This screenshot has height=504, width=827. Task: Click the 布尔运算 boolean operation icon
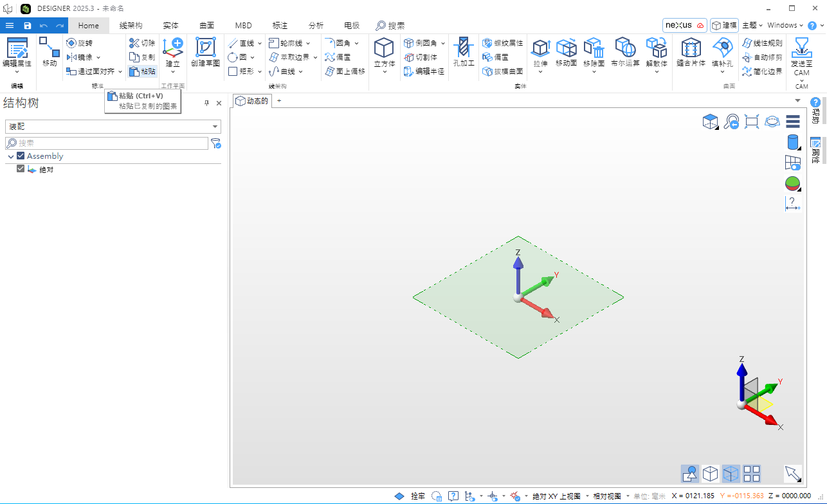point(625,50)
